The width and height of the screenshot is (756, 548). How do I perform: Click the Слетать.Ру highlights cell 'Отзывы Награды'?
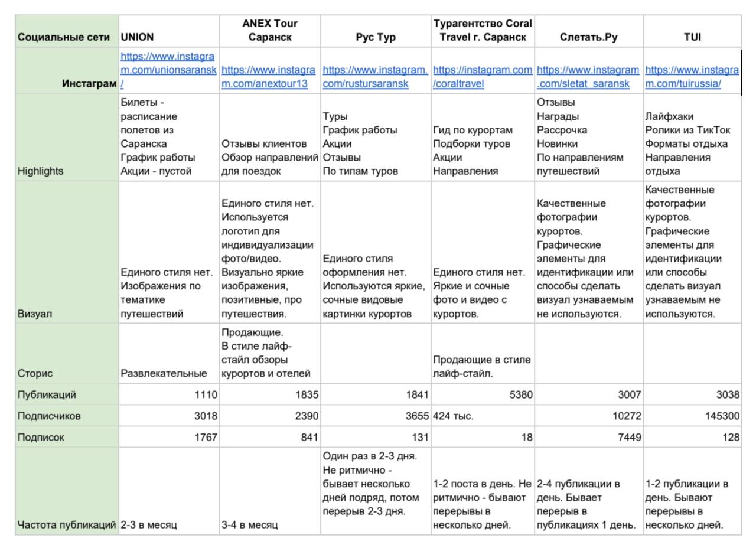[589, 137]
